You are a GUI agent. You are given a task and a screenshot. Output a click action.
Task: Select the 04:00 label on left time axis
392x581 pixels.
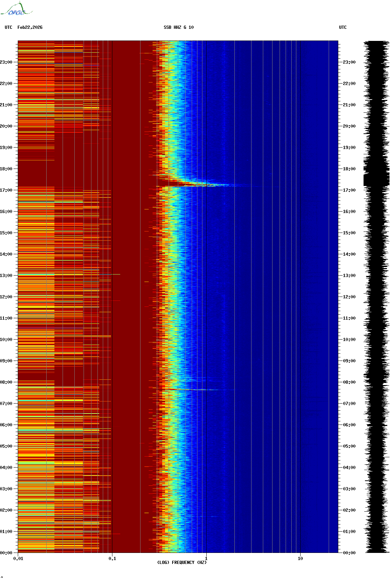(6, 468)
